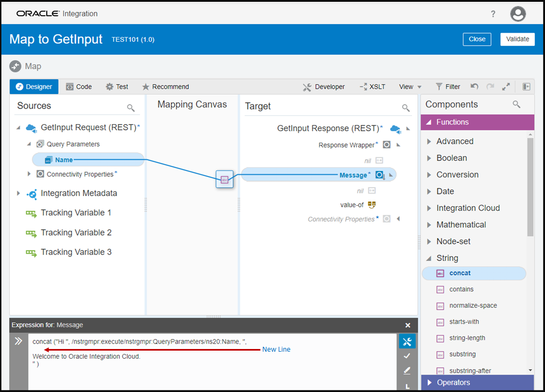The height and width of the screenshot is (392, 545).
Task: Toggle Developer mode in toolbar
Action: tap(324, 87)
